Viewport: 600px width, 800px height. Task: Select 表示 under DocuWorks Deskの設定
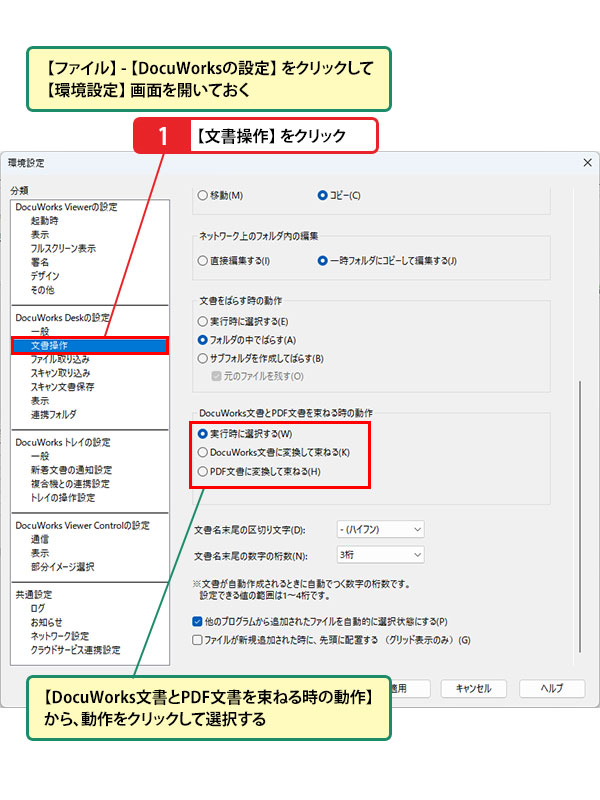tap(40, 401)
